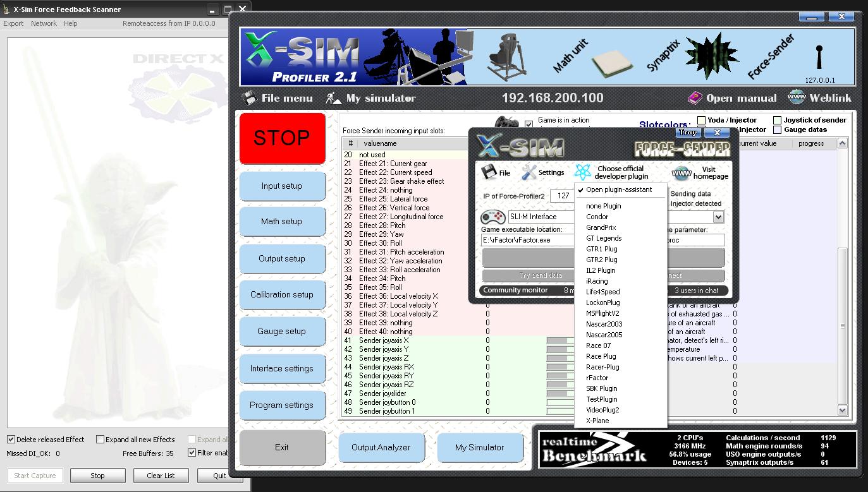Open the Export menu
This screenshot has height=492, width=868.
coord(13,23)
